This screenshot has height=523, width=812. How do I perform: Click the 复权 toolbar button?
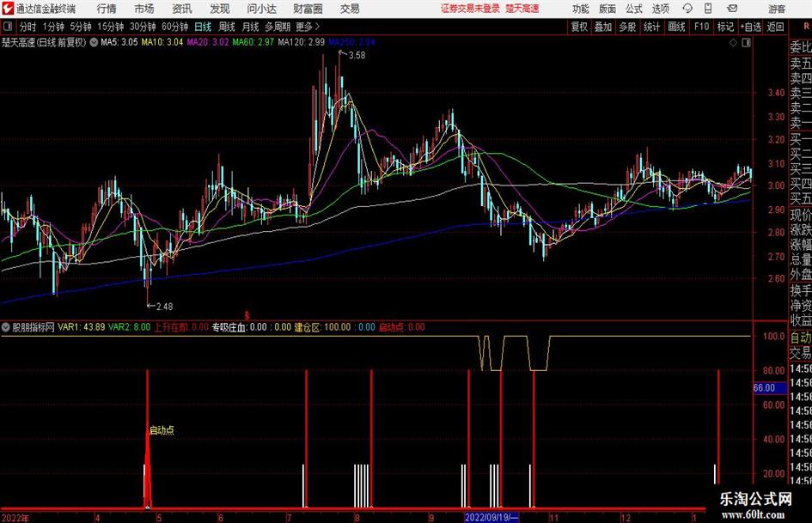[579, 27]
